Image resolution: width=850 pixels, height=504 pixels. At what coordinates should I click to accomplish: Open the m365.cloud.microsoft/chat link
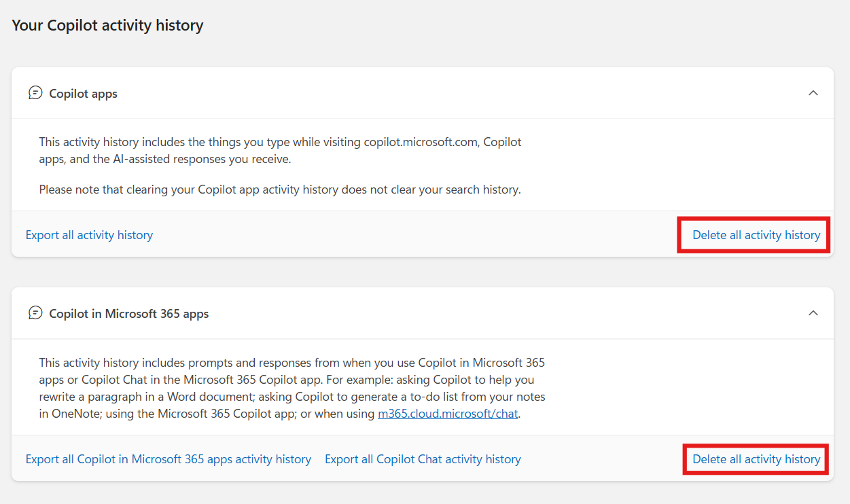coord(448,414)
